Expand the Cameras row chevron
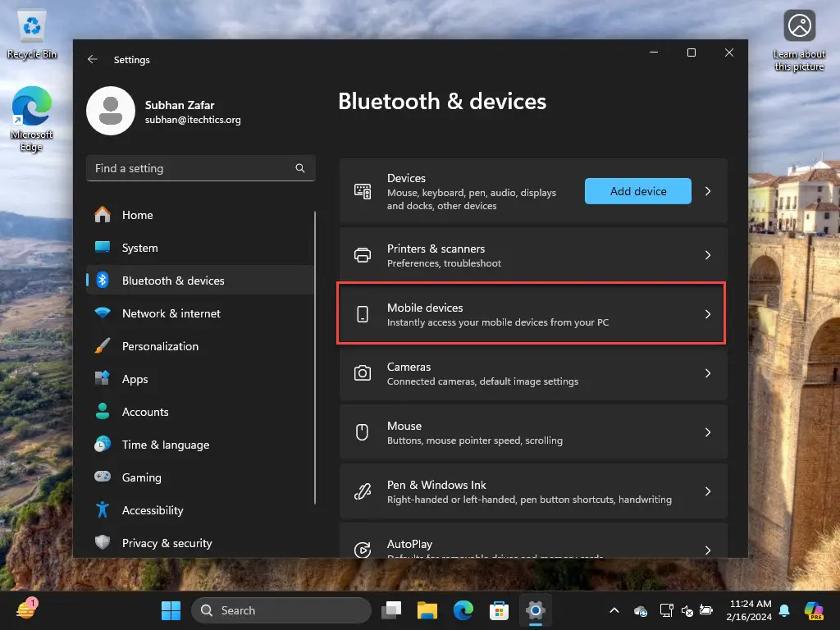The image size is (840, 630). pyautogui.click(x=708, y=373)
